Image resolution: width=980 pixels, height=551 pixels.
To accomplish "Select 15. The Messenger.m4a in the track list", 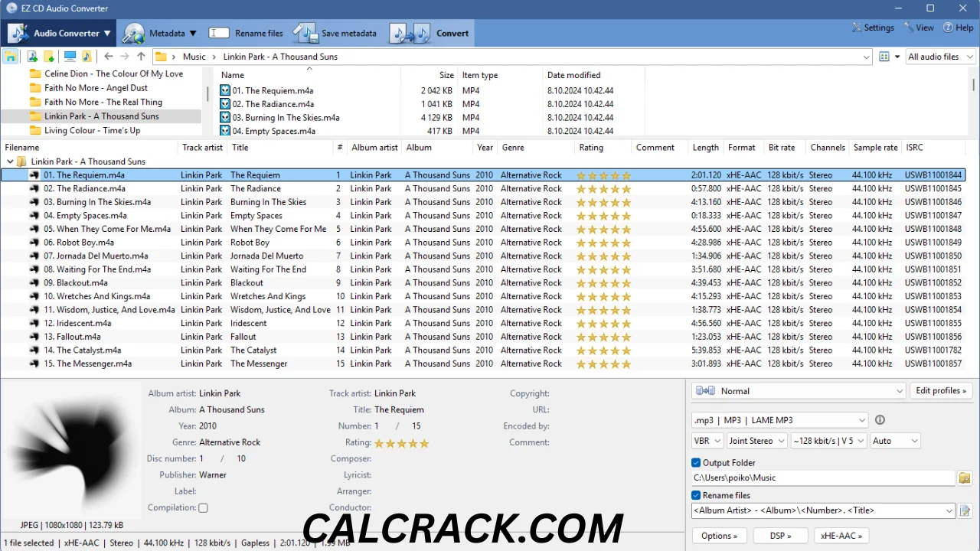I will [x=87, y=364].
